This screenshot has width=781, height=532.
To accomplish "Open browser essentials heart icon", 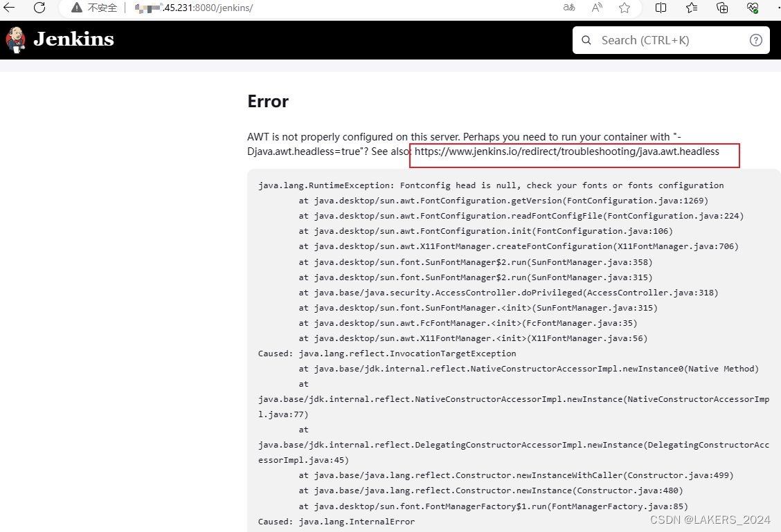I will [x=753, y=8].
